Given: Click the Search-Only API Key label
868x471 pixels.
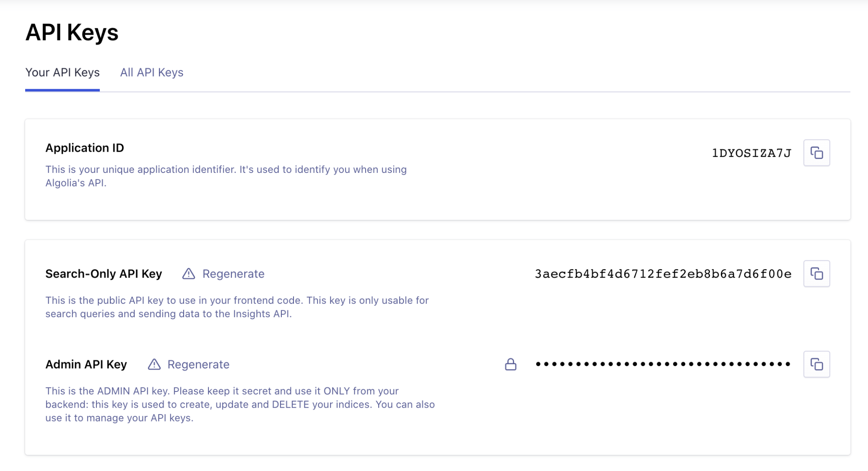Looking at the screenshot, I should click(x=103, y=274).
